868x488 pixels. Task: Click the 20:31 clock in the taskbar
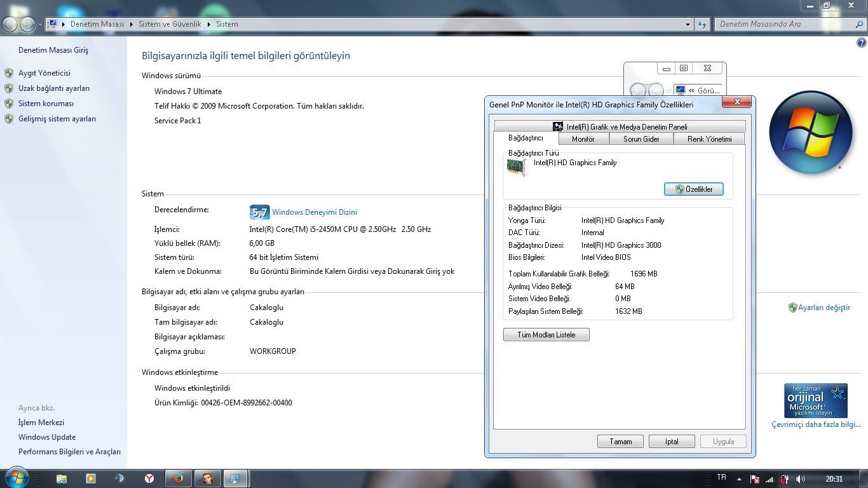pyautogui.click(x=834, y=478)
